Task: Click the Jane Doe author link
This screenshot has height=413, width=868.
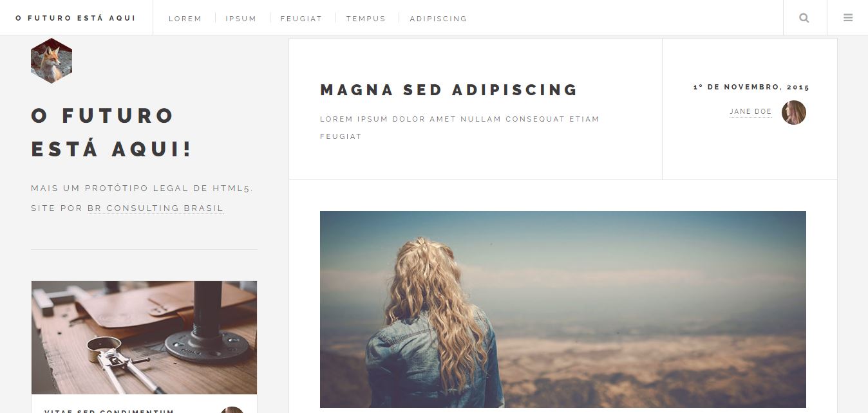Action: click(751, 112)
